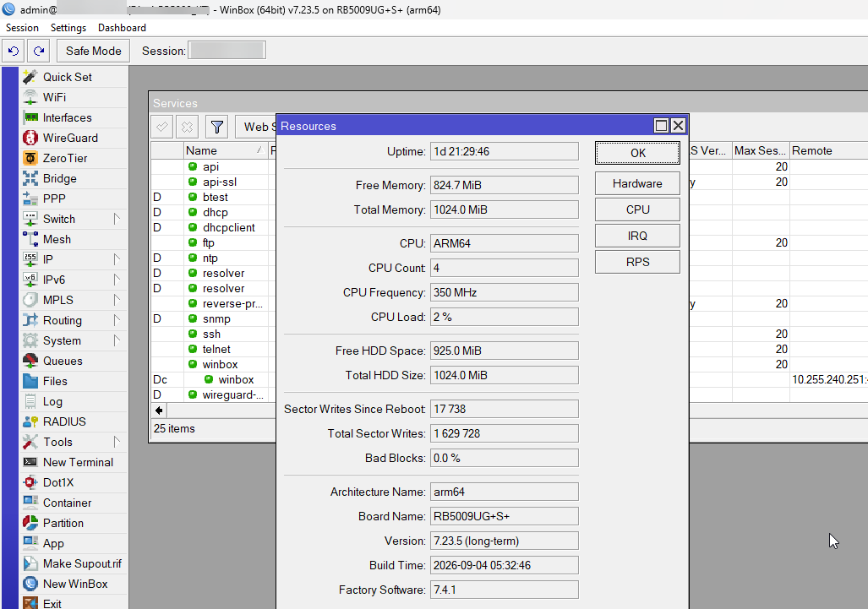The height and width of the screenshot is (609, 868).
Task: Click the Bridge icon in sidebar
Action: click(30, 178)
